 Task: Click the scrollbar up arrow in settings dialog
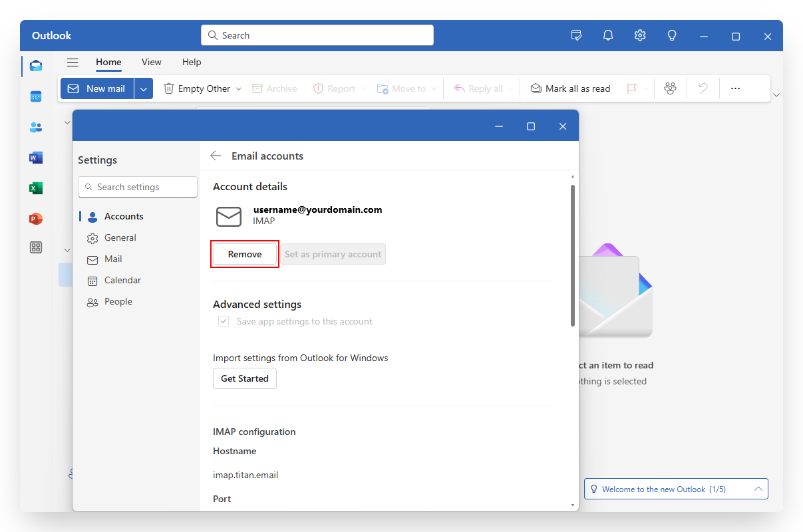tap(573, 177)
